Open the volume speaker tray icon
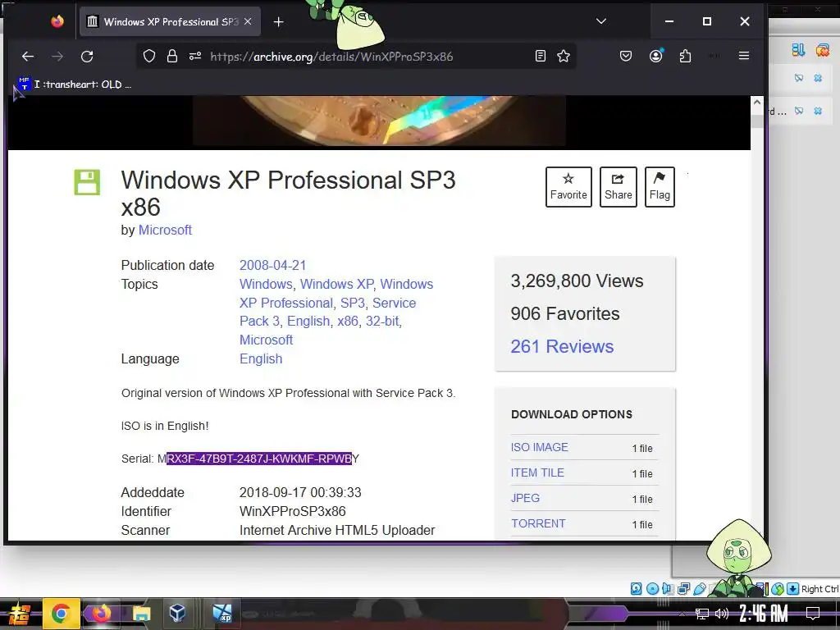840x630 pixels. (722, 614)
